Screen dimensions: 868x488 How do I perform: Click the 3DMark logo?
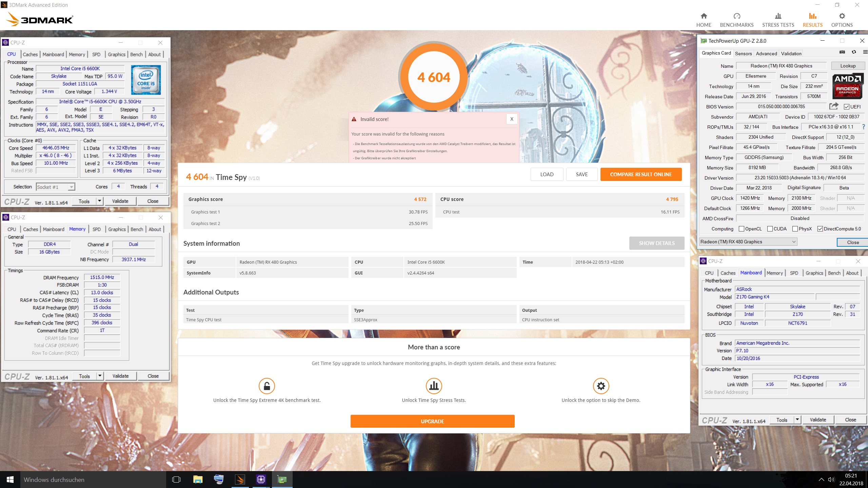coord(40,19)
